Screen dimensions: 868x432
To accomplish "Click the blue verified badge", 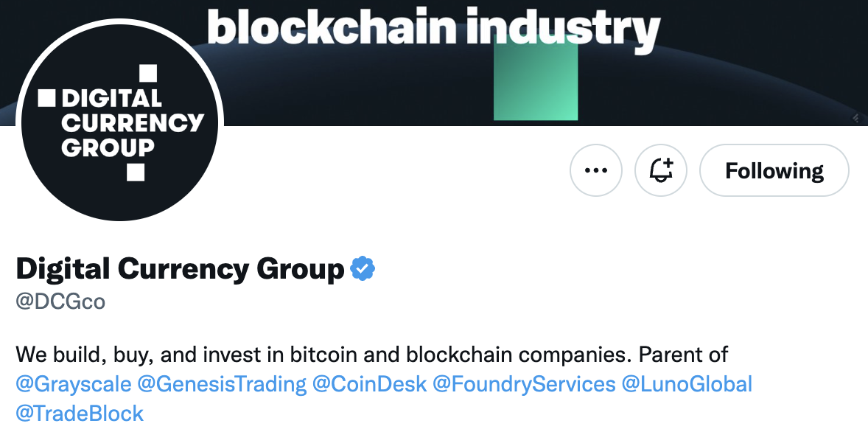I will click(x=363, y=268).
